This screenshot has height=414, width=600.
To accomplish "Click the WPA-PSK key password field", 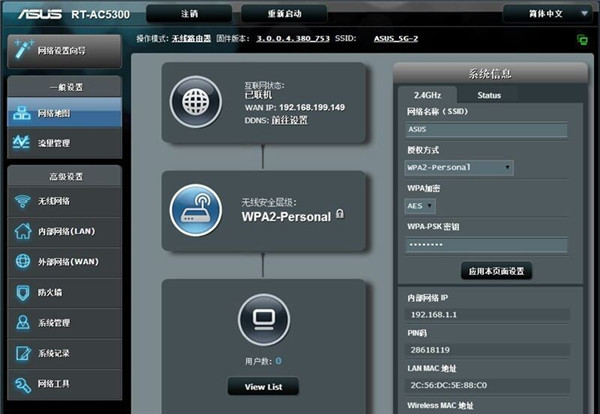I will tap(486, 245).
